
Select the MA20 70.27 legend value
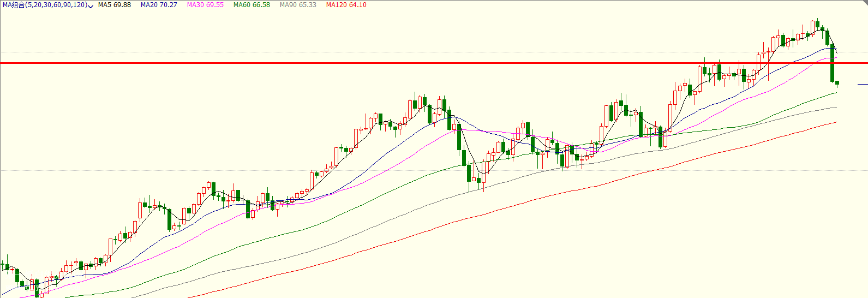click(x=159, y=5)
